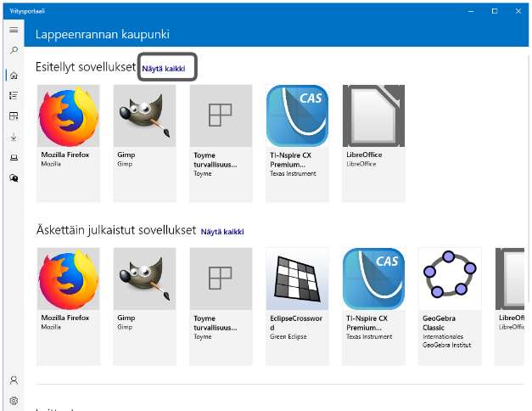Screen dimensions: 532x411
Task: Click the vertical scrollbar on the right
Action: pyautogui.click(x=528, y=178)
